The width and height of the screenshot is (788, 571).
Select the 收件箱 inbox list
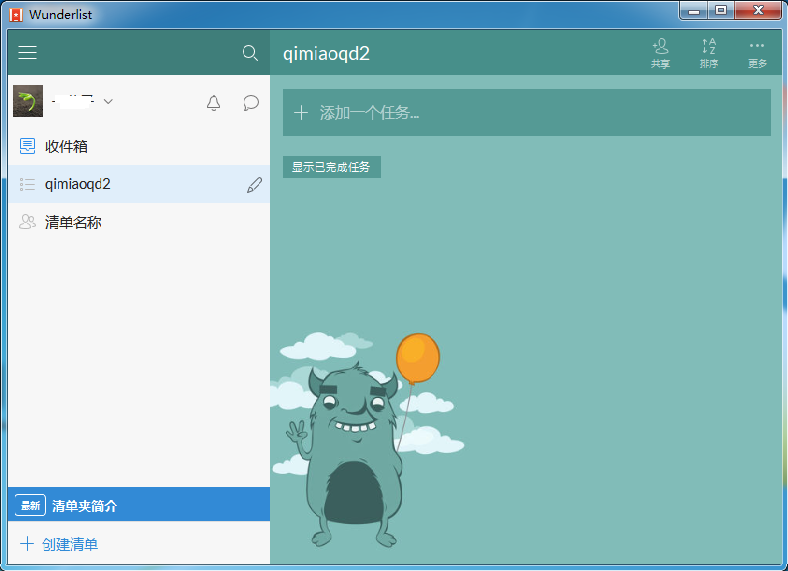coord(139,146)
